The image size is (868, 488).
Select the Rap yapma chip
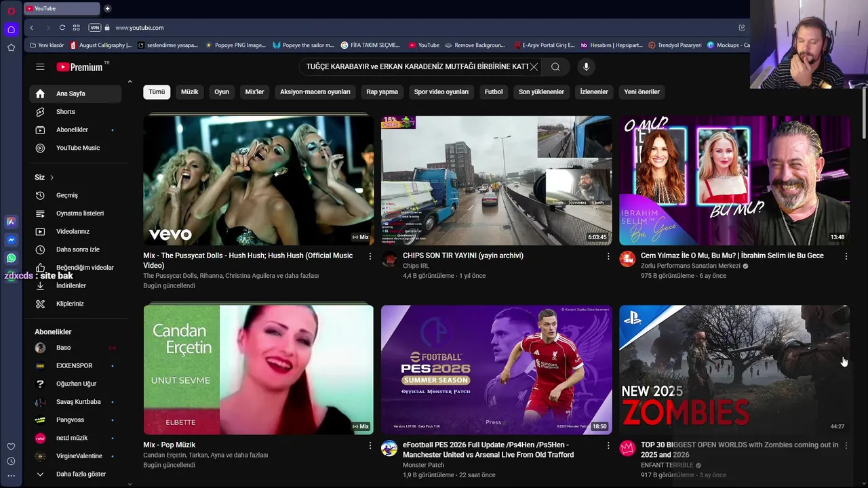click(x=382, y=91)
